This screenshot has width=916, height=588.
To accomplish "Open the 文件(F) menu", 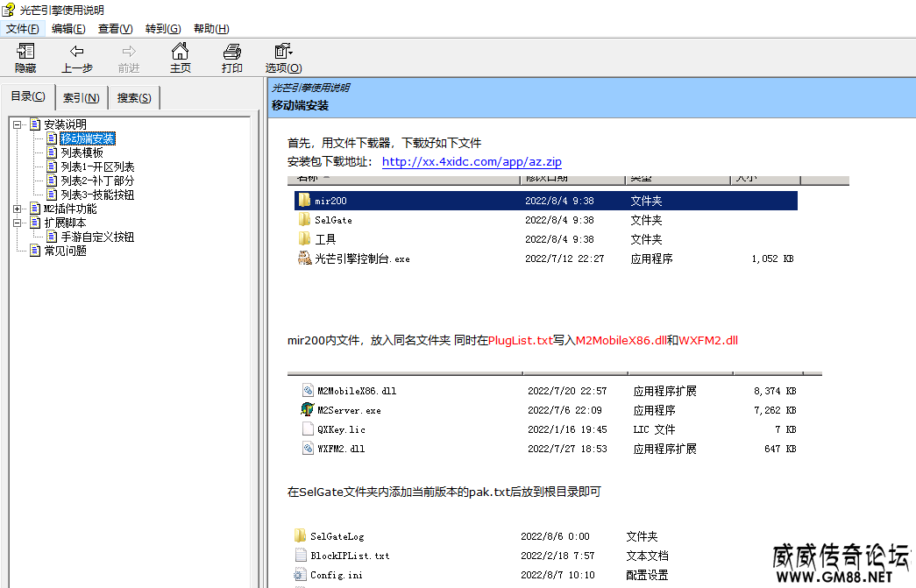I will (23, 29).
